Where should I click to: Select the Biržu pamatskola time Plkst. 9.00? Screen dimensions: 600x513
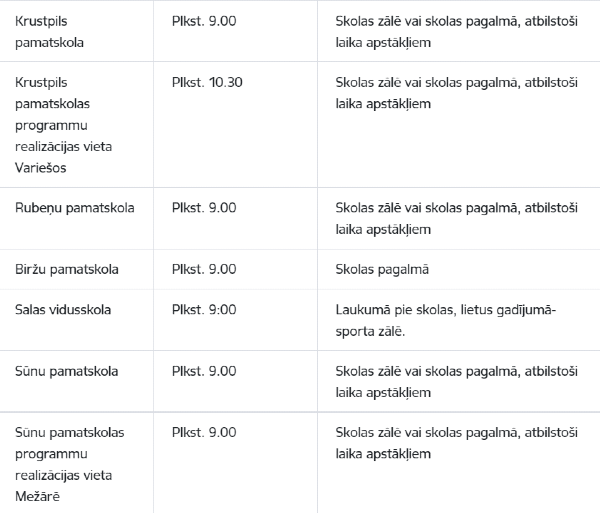204,270
